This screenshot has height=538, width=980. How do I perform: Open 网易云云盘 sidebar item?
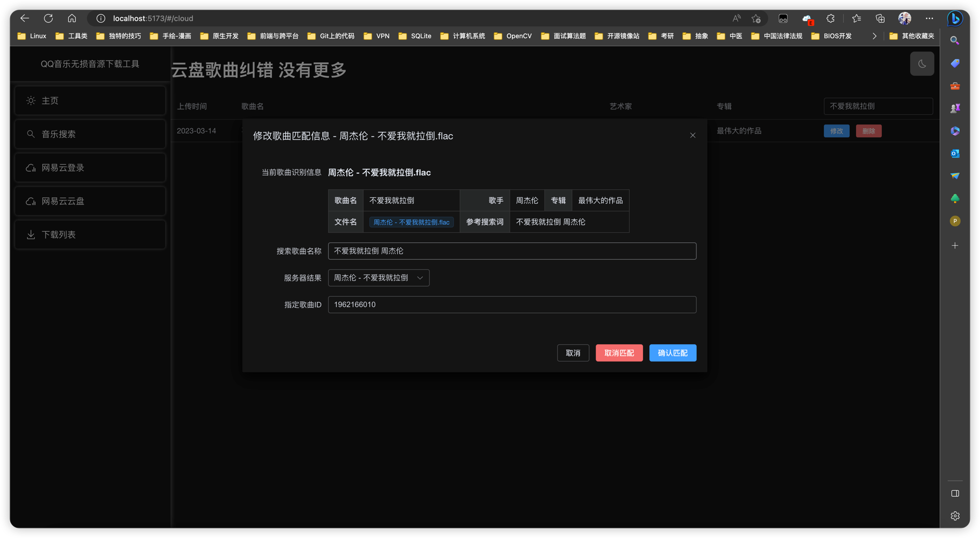point(90,201)
